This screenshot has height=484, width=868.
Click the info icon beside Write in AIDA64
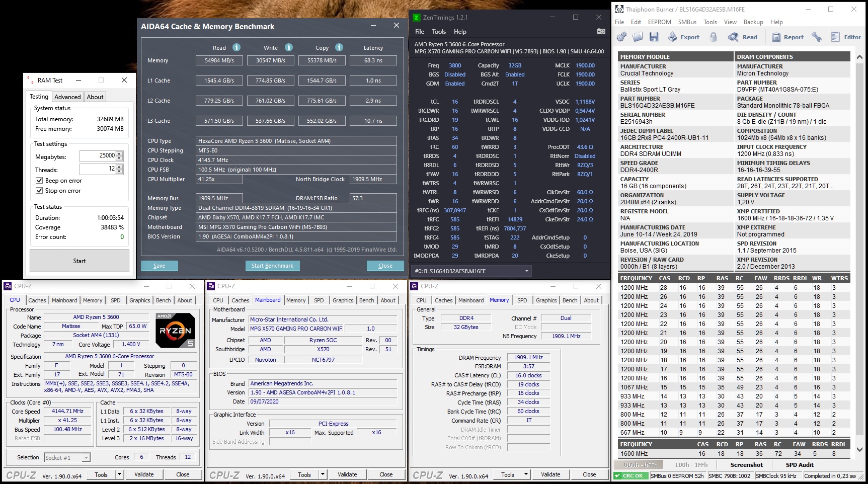pyautogui.click(x=289, y=47)
